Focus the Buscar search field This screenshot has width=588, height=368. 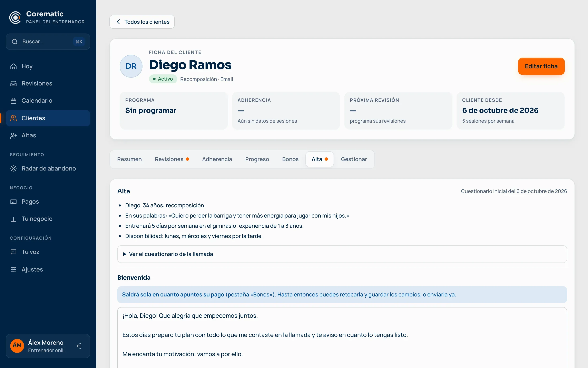[48, 42]
